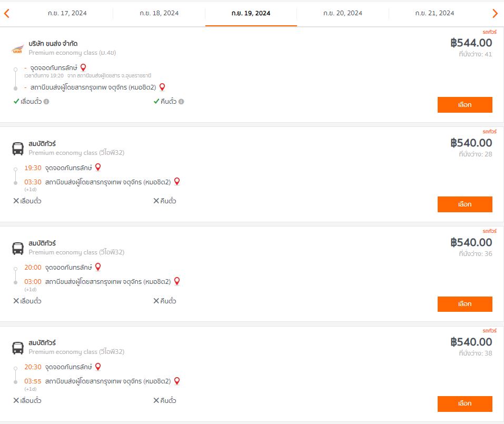
Task: Select the 19:30 สมบัติทัวร์ trip with เลือก
Action: pyautogui.click(x=465, y=204)
